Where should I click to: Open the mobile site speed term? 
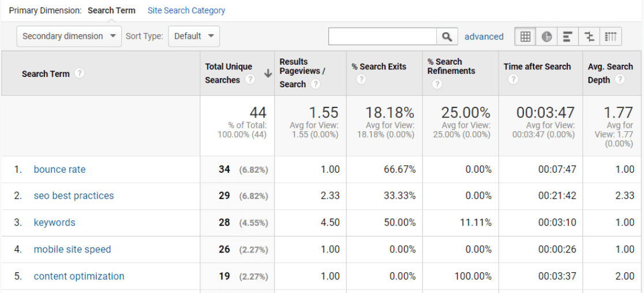pyautogui.click(x=72, y=250)
